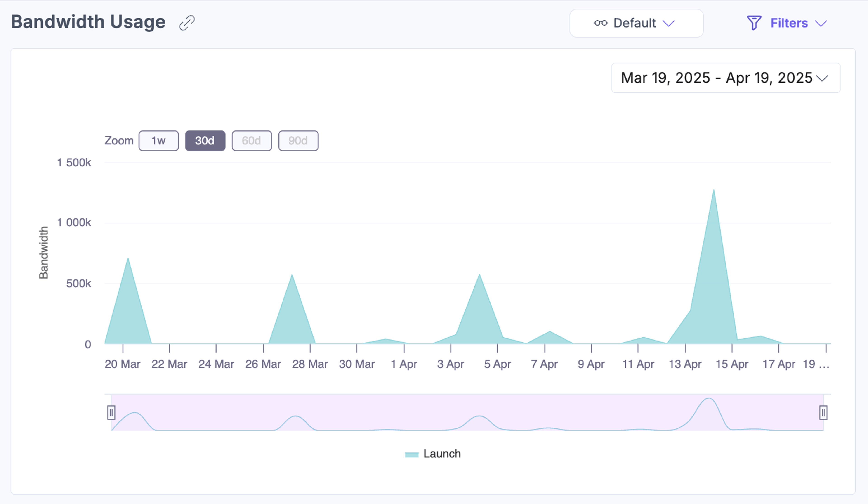
Task: Click the glasses icon in Default selector
Action: click(600, 23)
